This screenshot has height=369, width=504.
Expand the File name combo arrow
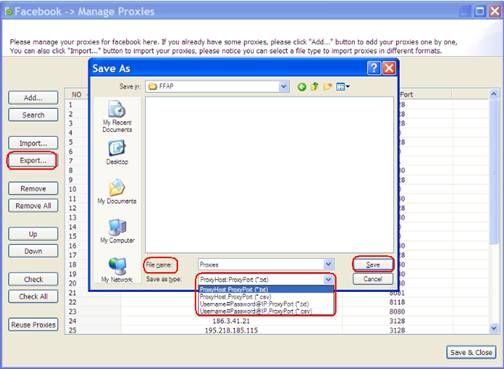point(328,264)
